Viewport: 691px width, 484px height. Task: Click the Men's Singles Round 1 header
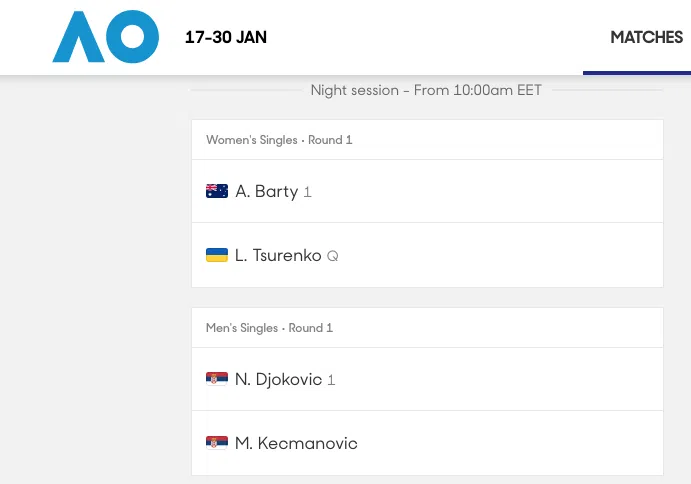(x=269, y=328)
